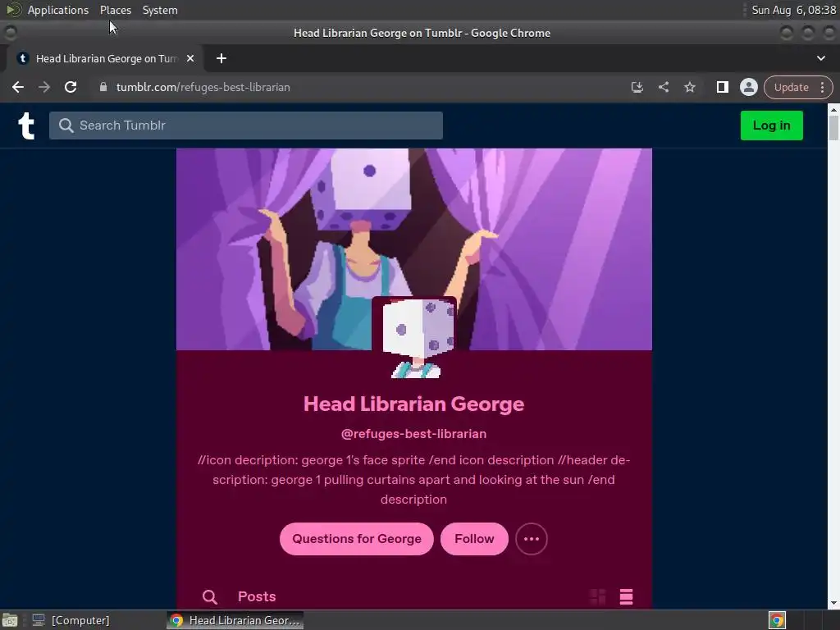
Task: Follow the Head Librarian George blog
Action: [474, 539]
